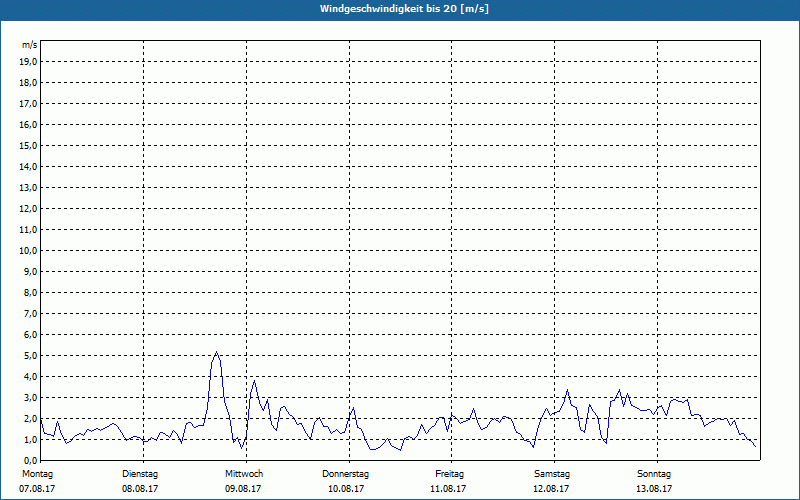
Task: Select the 10,0 axis value
Action: click(29, 251)
